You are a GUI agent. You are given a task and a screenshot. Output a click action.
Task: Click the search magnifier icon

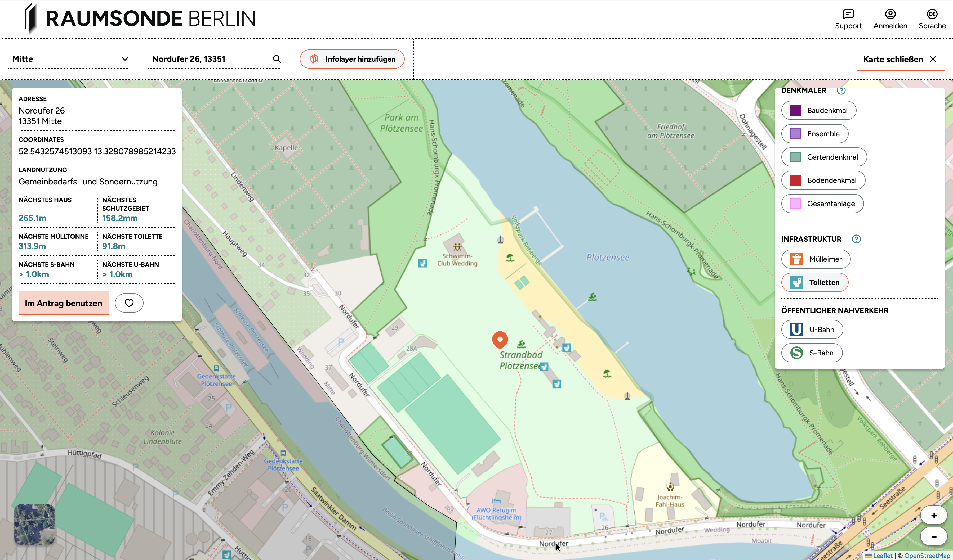[277, 59]
